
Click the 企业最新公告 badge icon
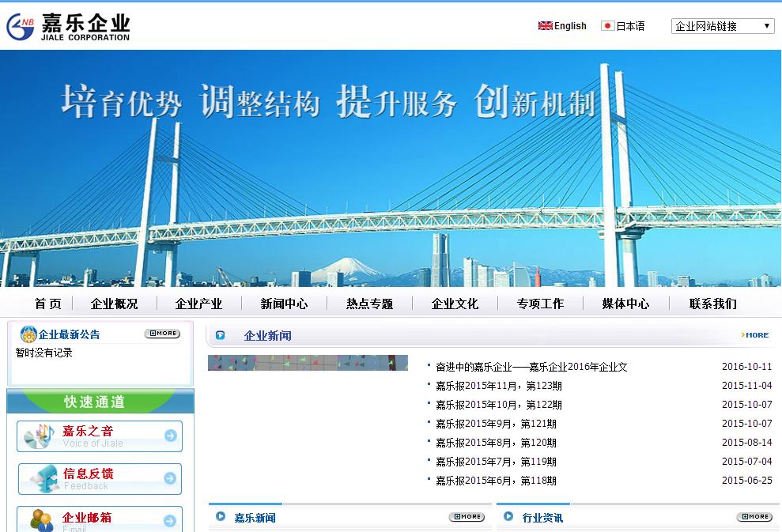(28, 334)
